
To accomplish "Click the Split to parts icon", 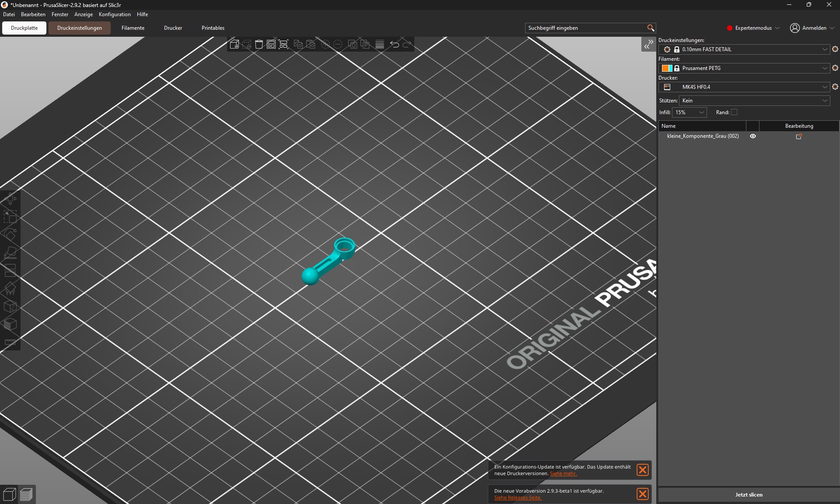I will tap(365, 44).
